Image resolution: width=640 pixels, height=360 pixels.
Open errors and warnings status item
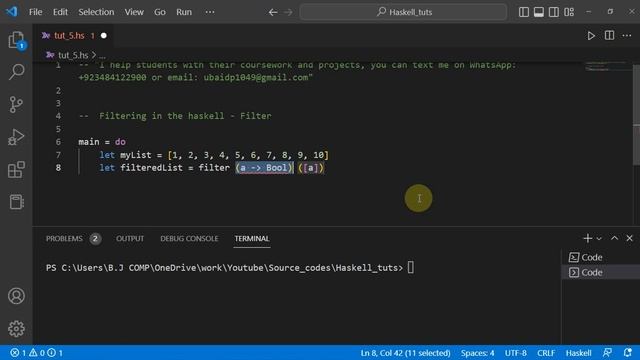(36, 353)
